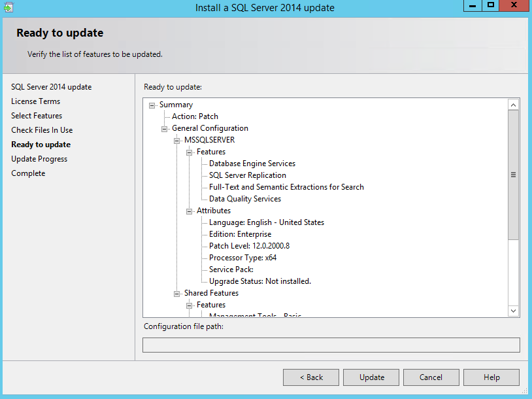This screenshot has width=532, height=399.
Task: Collapse the Shared Features node
Action: pos(177,294)
